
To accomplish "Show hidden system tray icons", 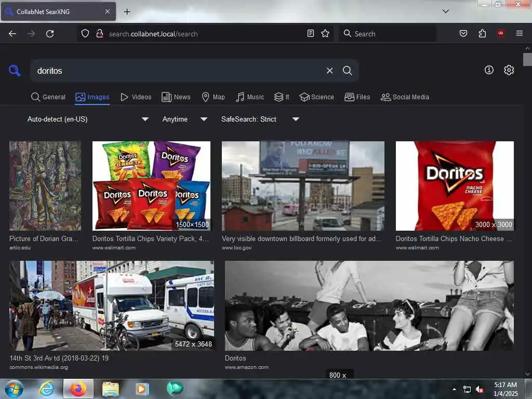I will [454, 389].
